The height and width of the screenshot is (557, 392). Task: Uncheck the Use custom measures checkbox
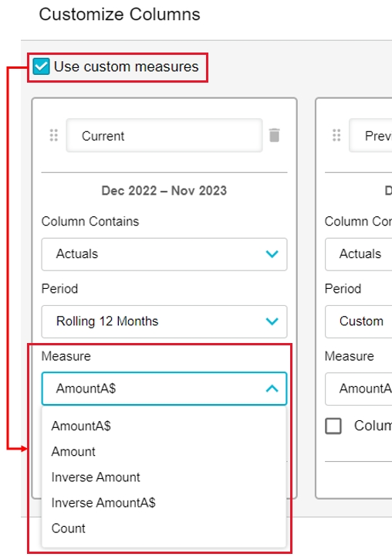click(x=41, y=66)
